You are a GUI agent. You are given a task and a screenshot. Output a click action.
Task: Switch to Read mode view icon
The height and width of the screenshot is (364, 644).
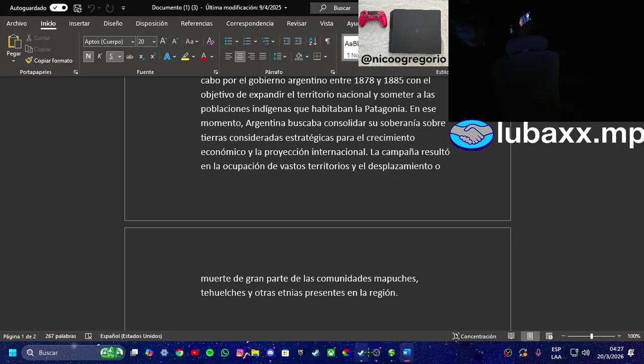pos(511,336)
